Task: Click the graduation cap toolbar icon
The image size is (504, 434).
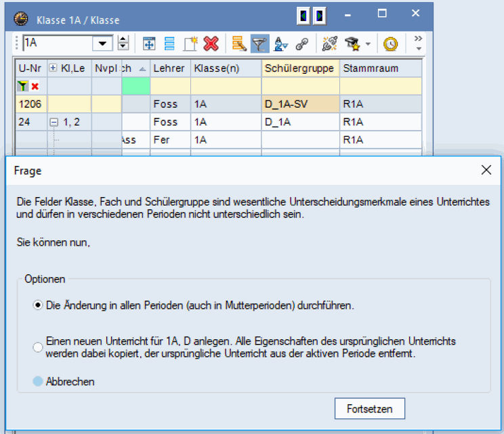Action: [x=352, y=44]
